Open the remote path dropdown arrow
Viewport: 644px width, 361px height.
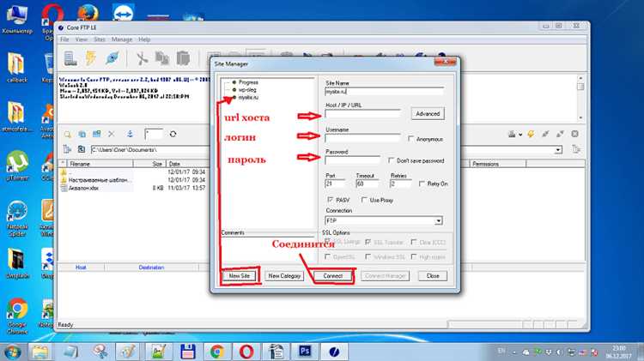coord(558,150)
